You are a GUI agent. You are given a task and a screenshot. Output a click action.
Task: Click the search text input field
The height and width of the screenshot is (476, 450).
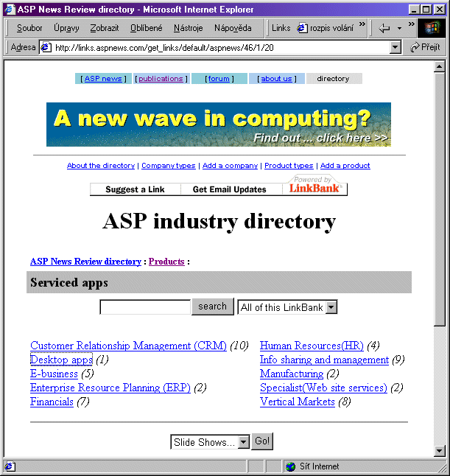coord(145,307)
